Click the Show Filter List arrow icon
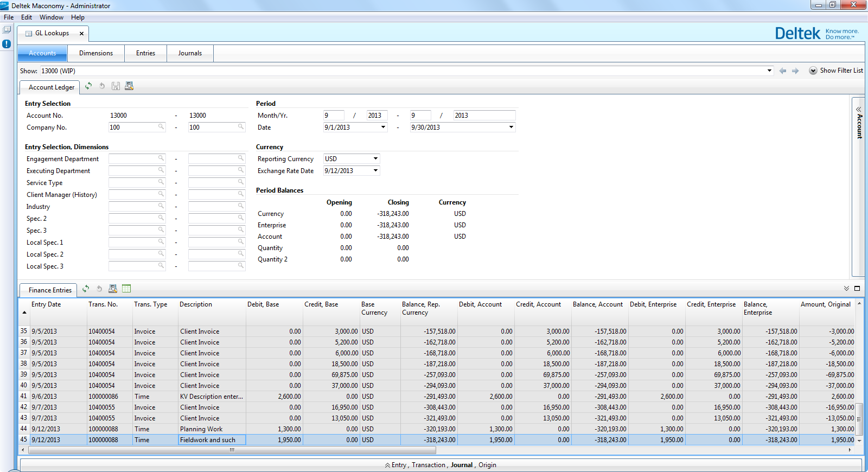Viewport: 868px width, 472px height. tap(813, 71)
